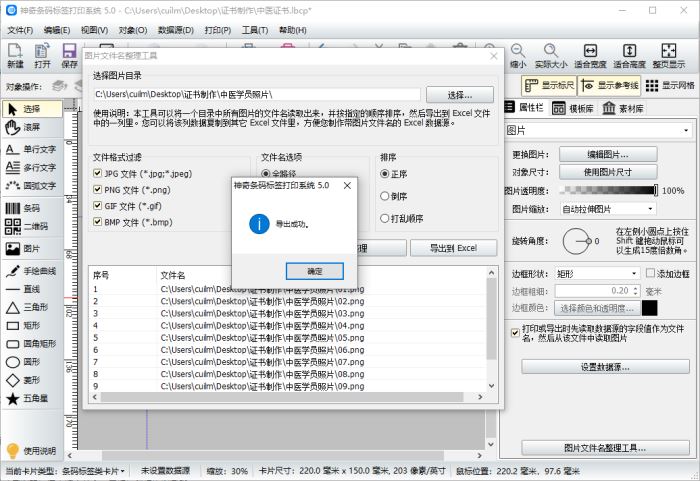Select the 二维码 QR code tool
Viewport: 700px width, 481px height.
32,226
